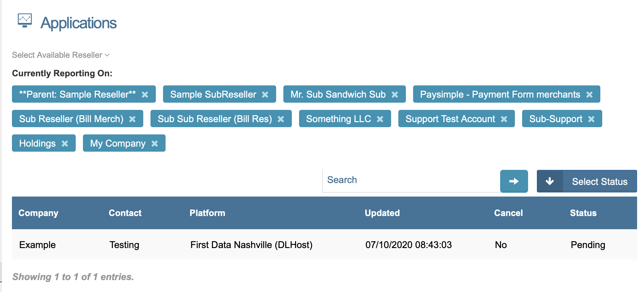
Task: Remove Mr. Sub Sandwich Sub tag
Action: point(395,95)
